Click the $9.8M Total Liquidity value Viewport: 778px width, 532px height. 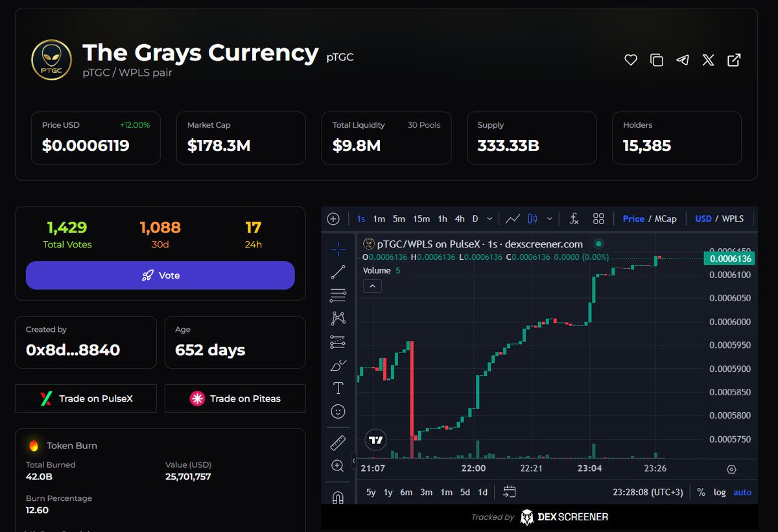coord(357,146)
